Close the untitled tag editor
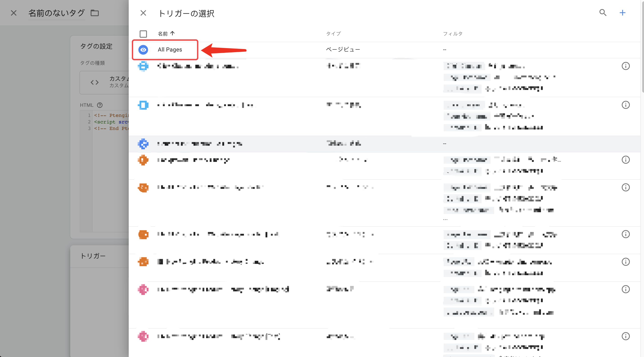 click(14, 13)
